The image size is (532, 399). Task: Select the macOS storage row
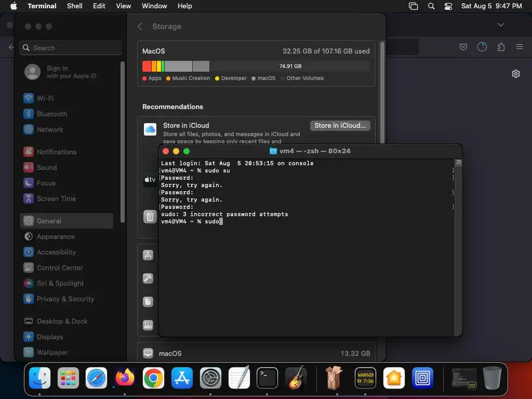click(x=256, y=353)
